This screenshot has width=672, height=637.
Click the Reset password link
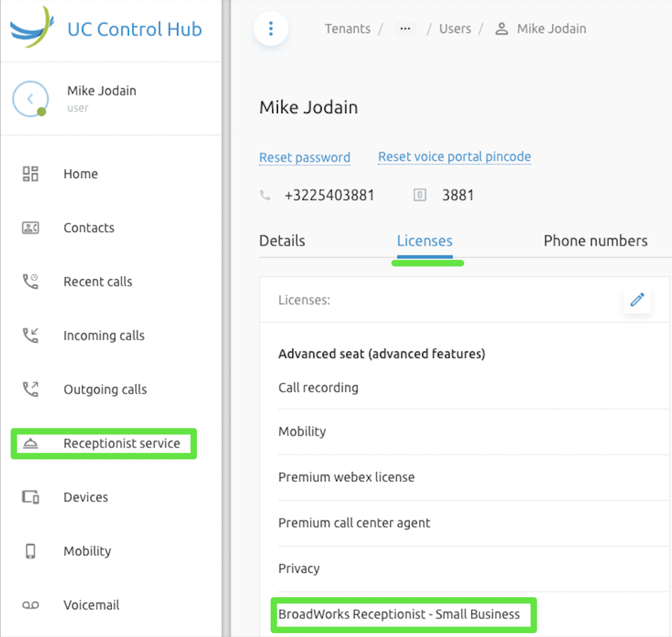coord(305,157)
